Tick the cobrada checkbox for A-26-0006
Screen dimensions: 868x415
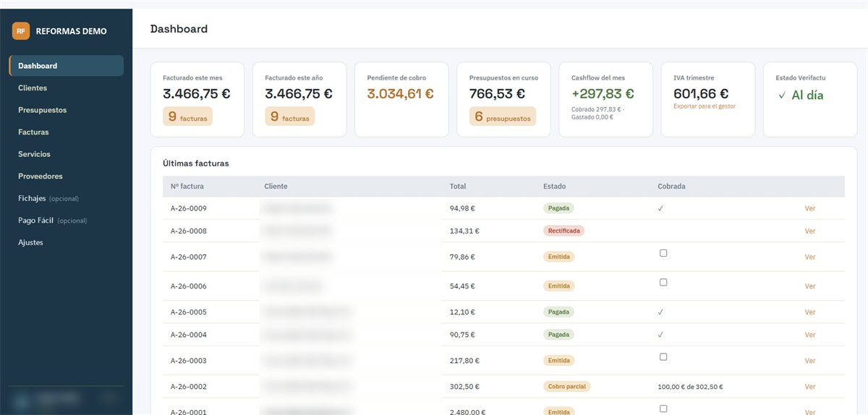point(663,283)
